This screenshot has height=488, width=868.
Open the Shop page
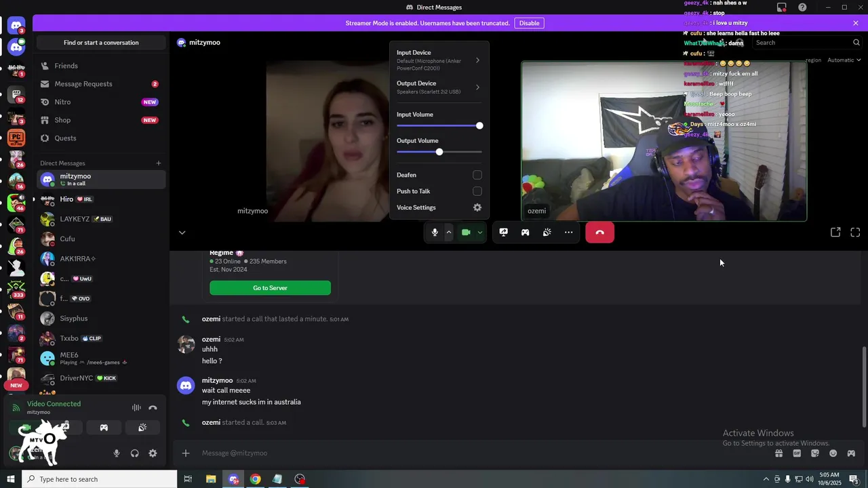click(101, 120)
